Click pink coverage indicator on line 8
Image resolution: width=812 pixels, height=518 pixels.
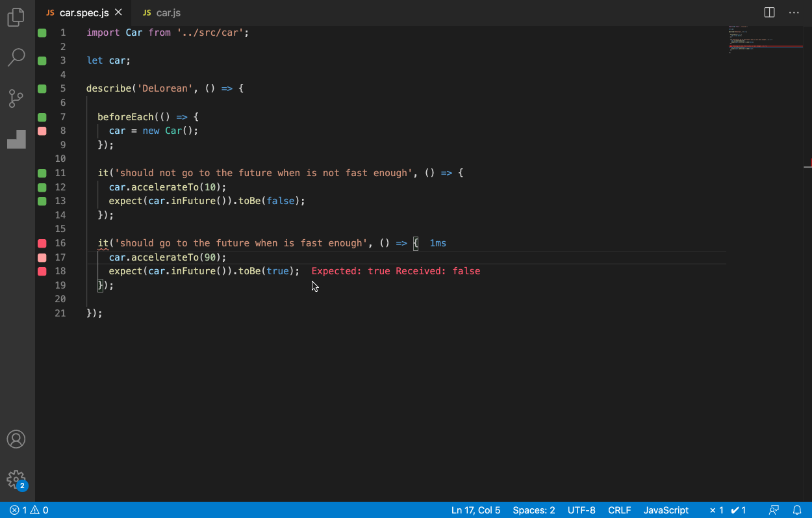tap(42, 131)
